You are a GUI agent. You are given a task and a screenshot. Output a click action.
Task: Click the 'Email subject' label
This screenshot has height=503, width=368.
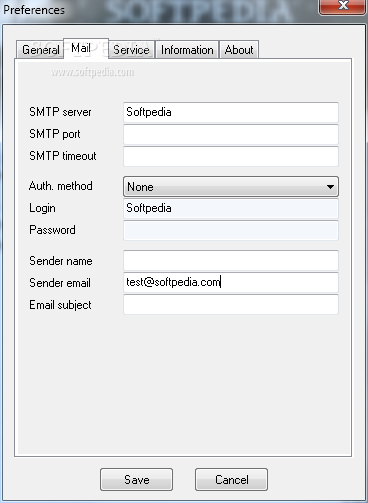click(60, 305)
